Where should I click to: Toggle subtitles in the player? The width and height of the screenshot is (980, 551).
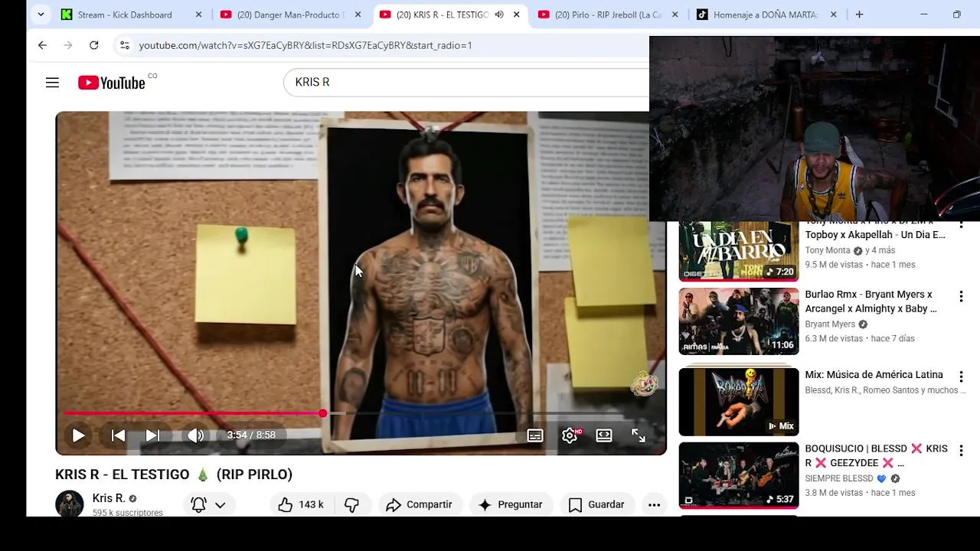tap(535, 435)
